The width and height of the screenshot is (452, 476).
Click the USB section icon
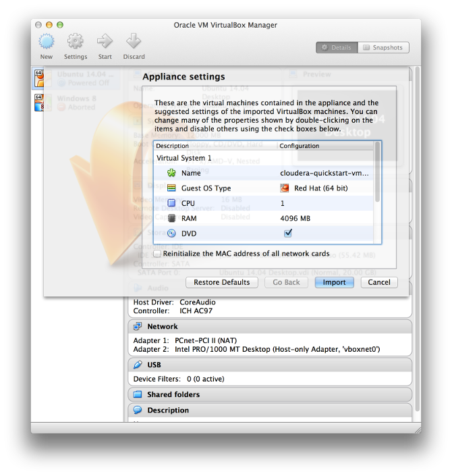pos(138,365)
